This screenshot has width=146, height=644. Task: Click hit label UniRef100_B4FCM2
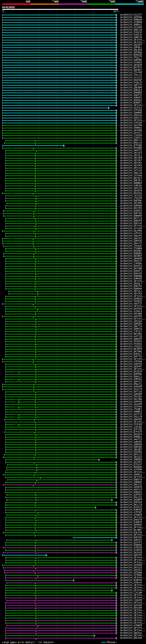(x=131, y=538)
